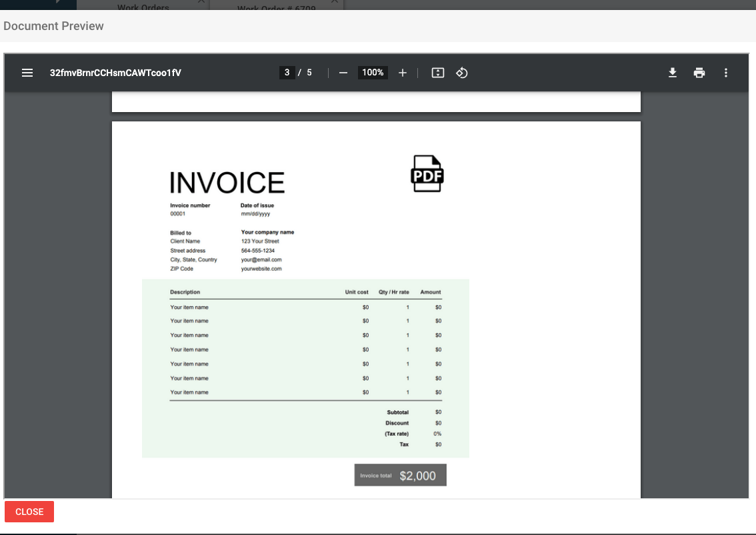Download the PDF document
This screenshot has width=756, height=535.
[673, 73]
